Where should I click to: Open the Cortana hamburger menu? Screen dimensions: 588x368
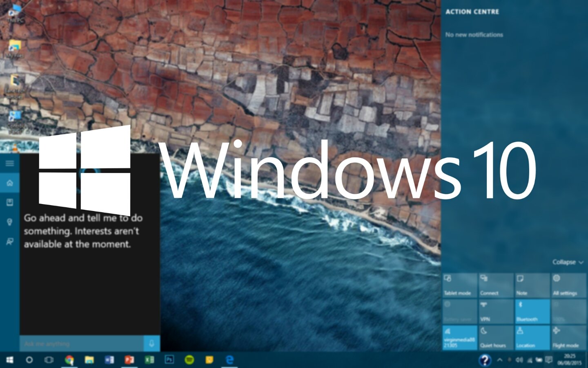coord(10,164)
